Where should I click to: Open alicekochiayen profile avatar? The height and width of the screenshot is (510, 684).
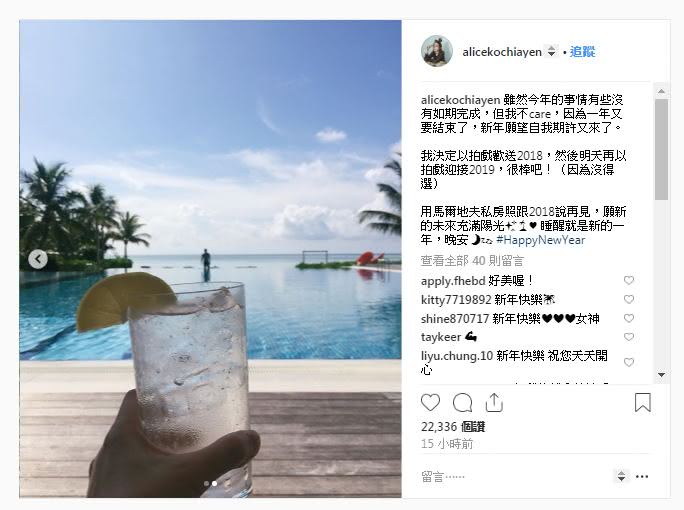pos(437,51)
